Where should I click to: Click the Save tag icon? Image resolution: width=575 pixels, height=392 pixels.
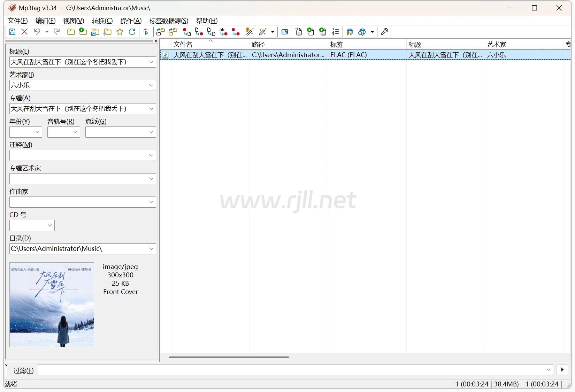12,32
